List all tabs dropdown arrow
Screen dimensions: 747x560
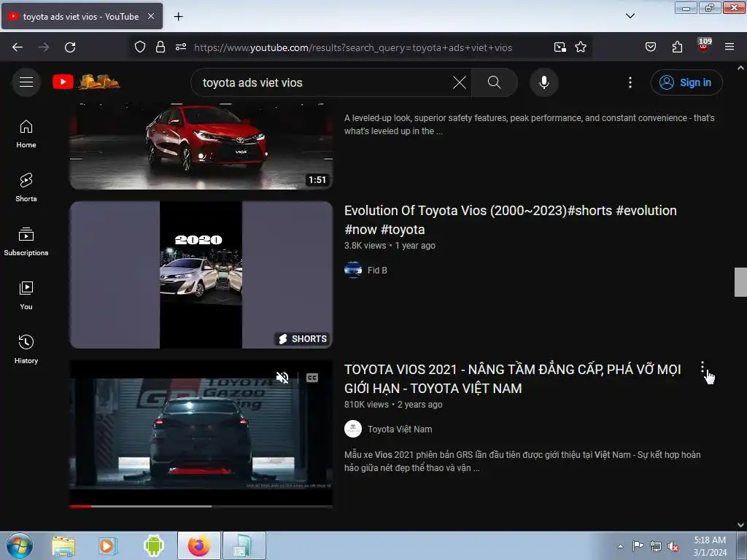point(630,16)
